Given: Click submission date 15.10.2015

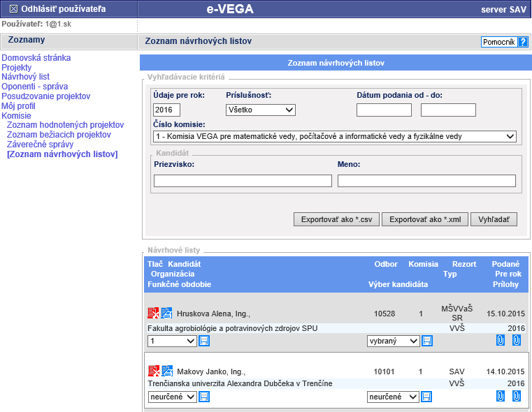Looking at the screenshot, I should coord(505,314).
